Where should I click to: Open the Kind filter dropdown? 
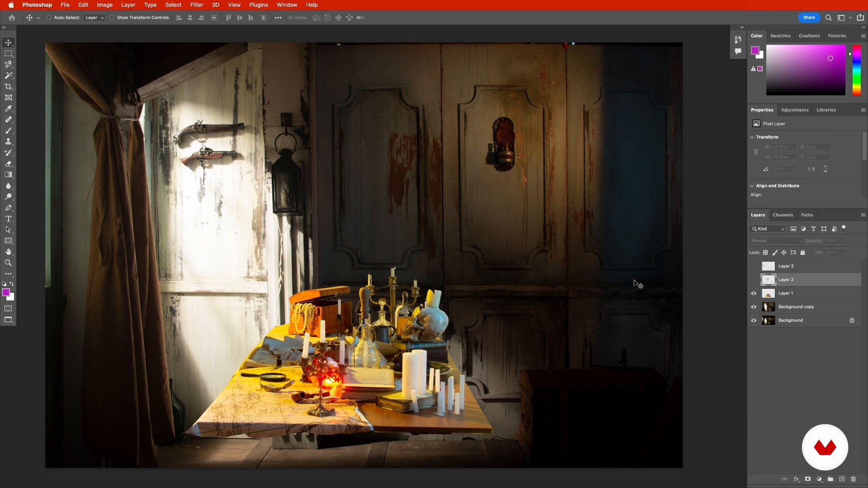pos(768,229)
